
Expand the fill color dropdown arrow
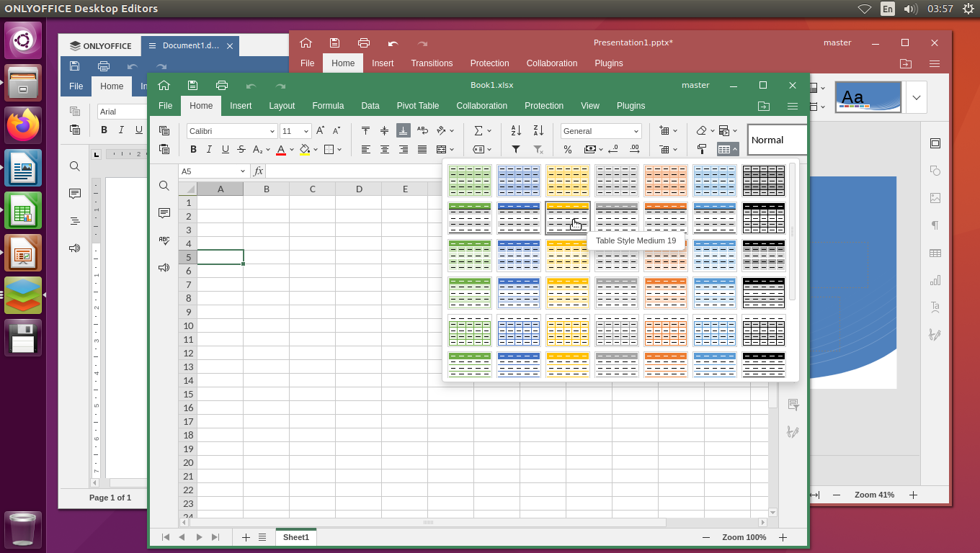click(316, 150)
